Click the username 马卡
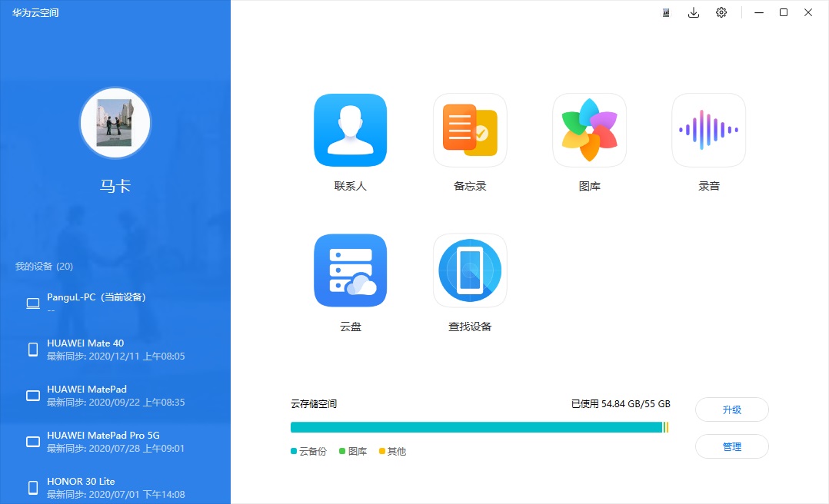This screenshot has width=829, height=504. [115, 186]
